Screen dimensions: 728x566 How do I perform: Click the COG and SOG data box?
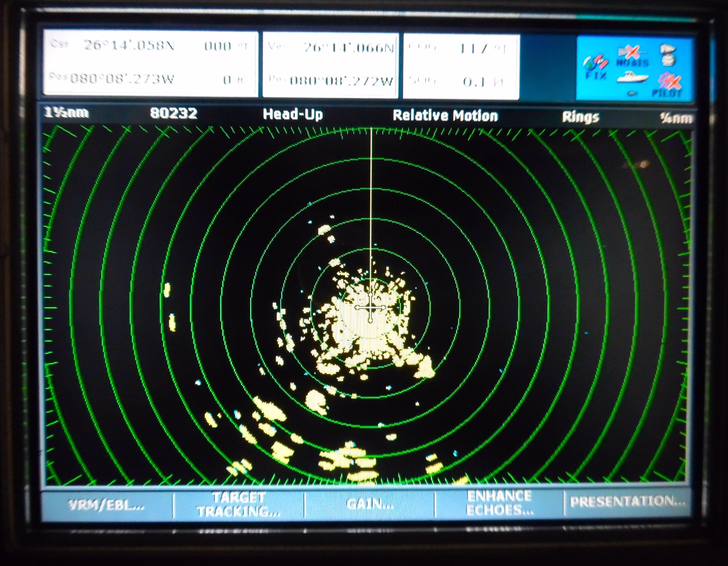[461, 66]
